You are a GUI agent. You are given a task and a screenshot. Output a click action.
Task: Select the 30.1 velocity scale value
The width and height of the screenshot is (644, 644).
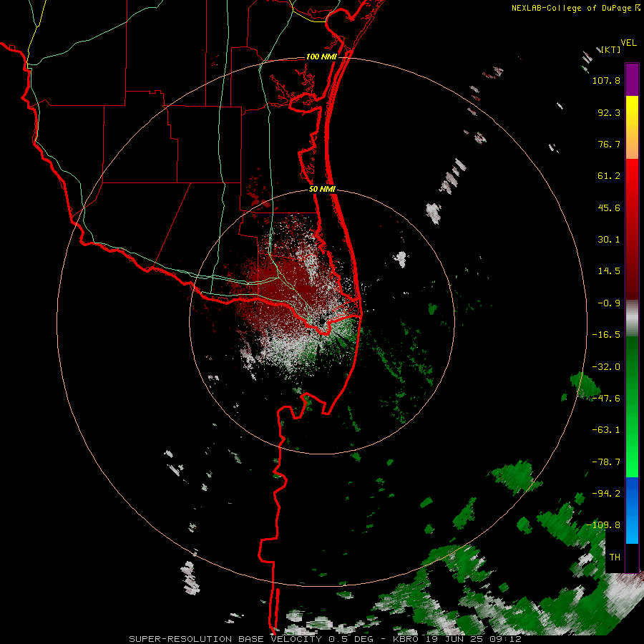point(609,240)
